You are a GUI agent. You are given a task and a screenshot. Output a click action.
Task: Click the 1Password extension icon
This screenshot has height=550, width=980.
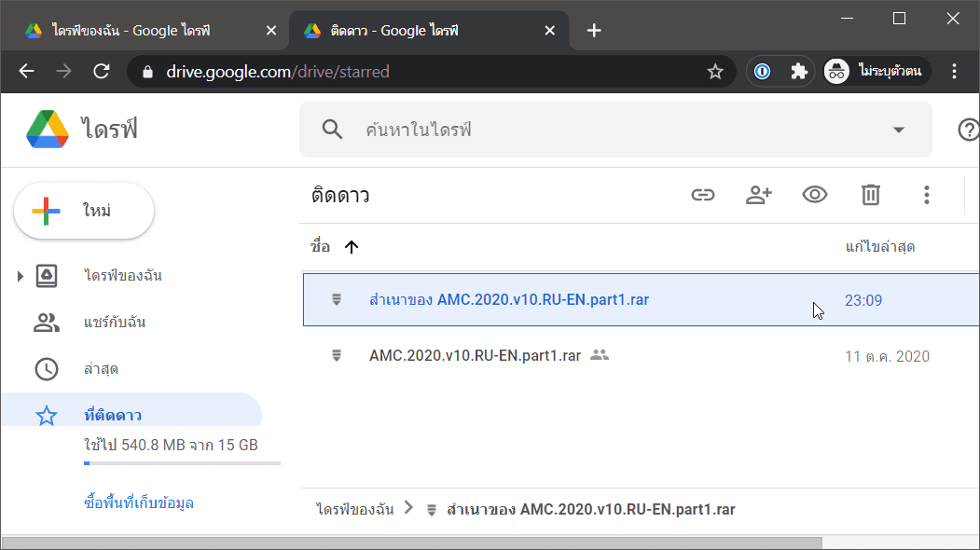coord(762,71)
